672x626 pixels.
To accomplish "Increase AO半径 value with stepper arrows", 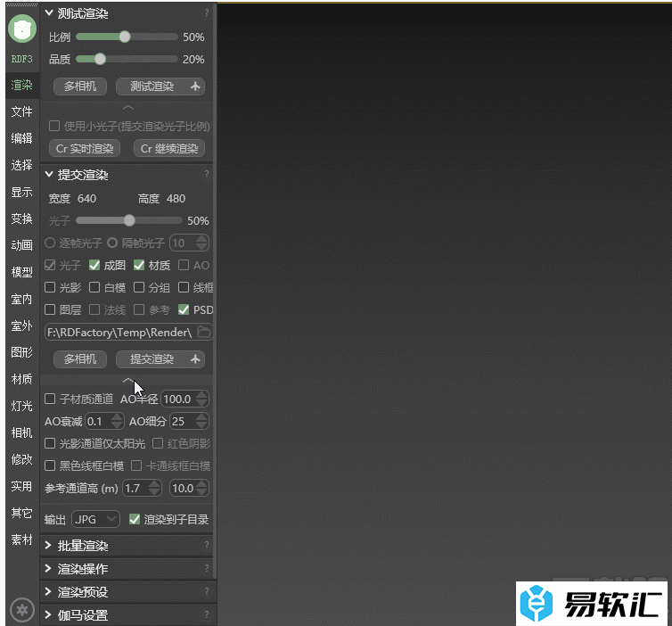I will tap(201, 395).
